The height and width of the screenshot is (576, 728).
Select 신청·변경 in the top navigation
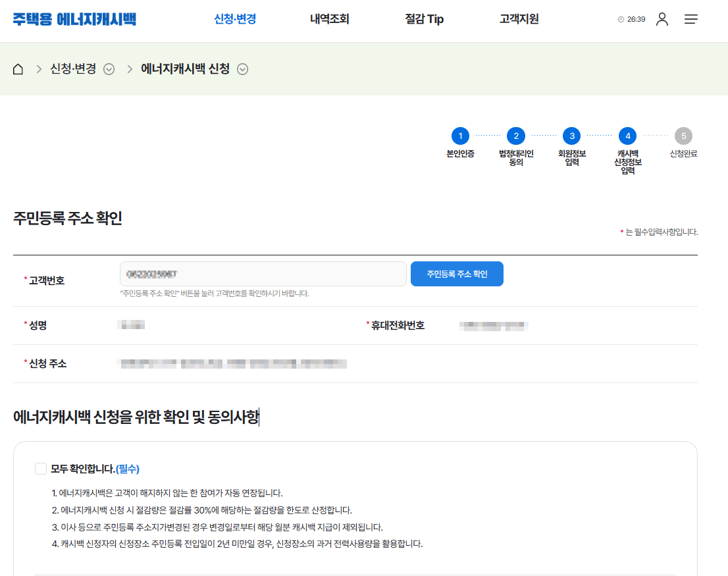coord(235,19)
